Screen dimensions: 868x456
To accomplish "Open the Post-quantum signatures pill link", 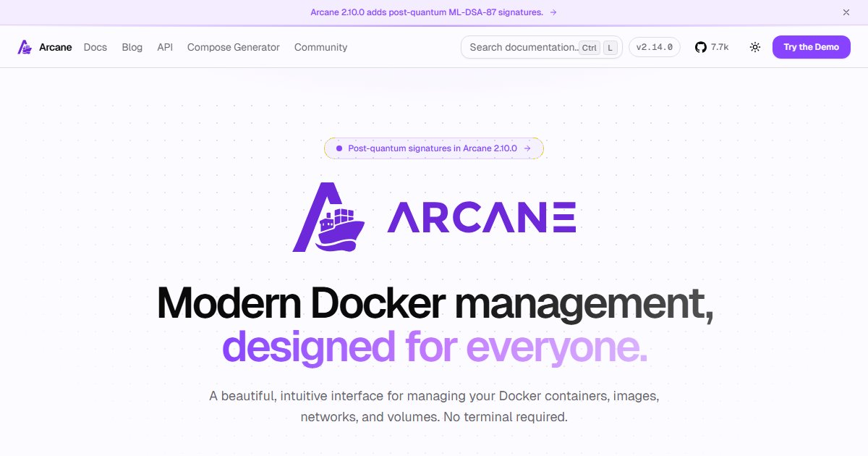I will coord(434,148).
